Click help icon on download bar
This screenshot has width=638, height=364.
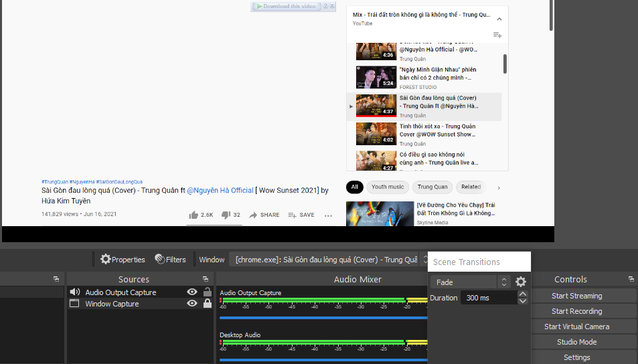click(x=325, y=6)
